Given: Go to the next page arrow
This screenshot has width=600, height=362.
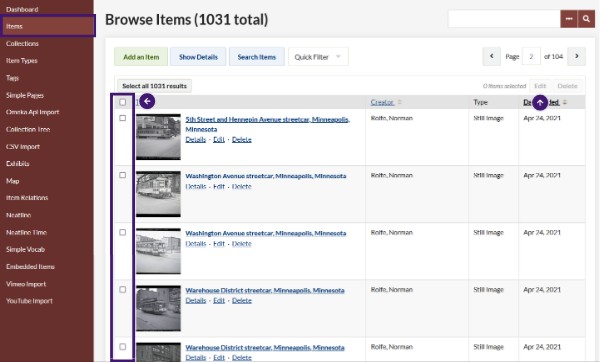Looking at the screenshot, I should pyautogui.click(x=576, y=57).
